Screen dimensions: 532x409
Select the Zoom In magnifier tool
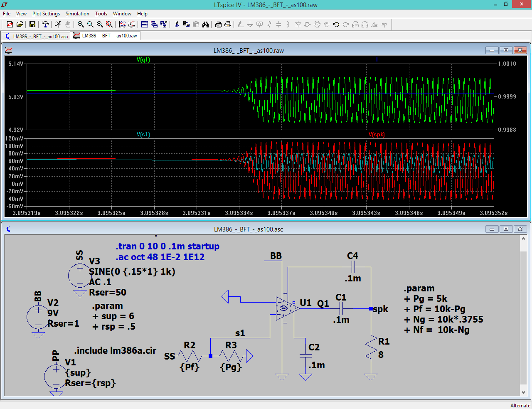pos(81,25)
